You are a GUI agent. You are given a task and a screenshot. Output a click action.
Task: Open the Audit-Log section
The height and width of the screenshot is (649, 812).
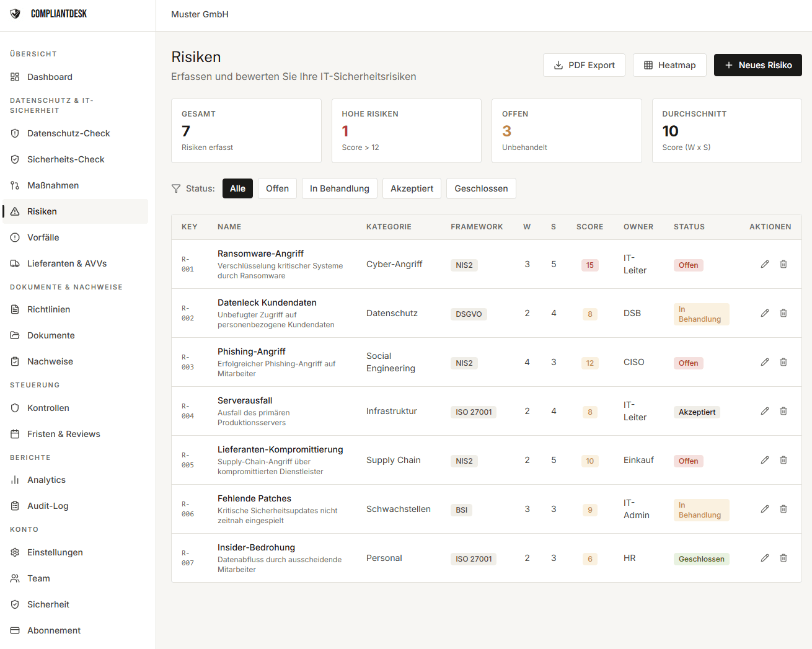48,506
